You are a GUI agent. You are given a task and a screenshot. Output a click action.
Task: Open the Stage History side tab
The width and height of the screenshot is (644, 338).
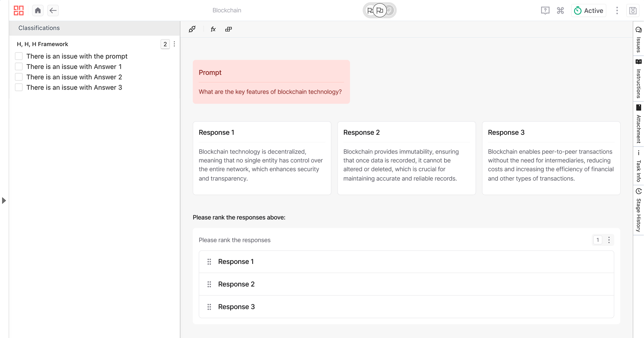(638, 210)
